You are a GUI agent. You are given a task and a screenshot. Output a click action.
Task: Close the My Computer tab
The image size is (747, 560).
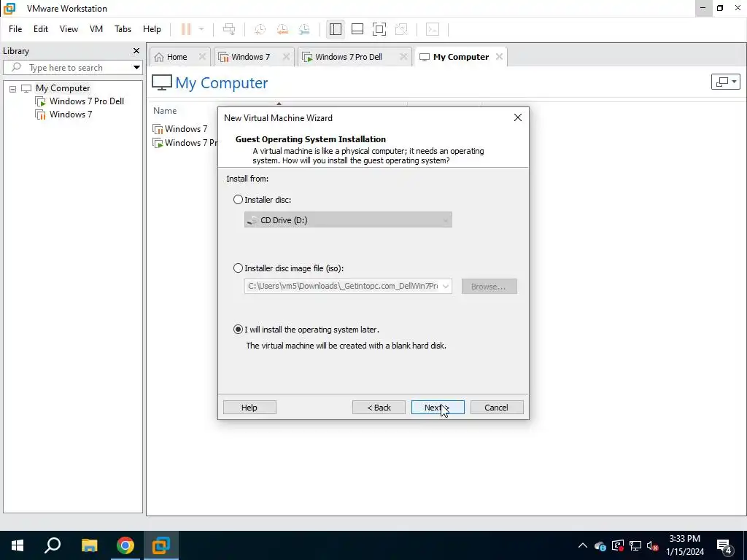[499, 57]
